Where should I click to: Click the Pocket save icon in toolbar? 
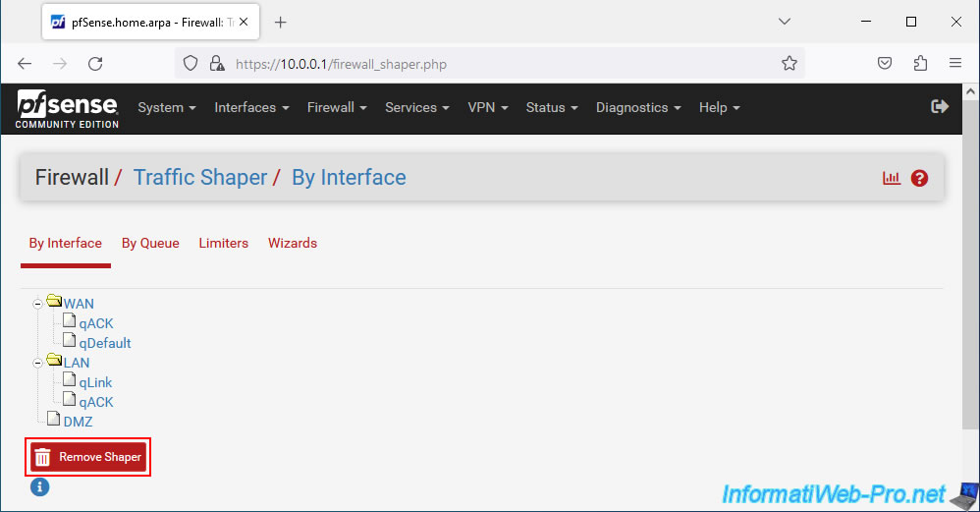click(885, 64)
